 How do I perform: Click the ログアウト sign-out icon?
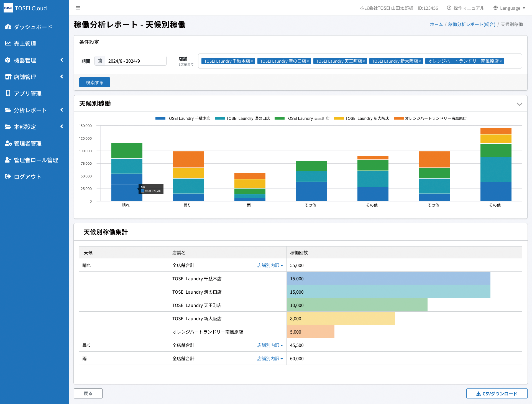tap(8, 176)
